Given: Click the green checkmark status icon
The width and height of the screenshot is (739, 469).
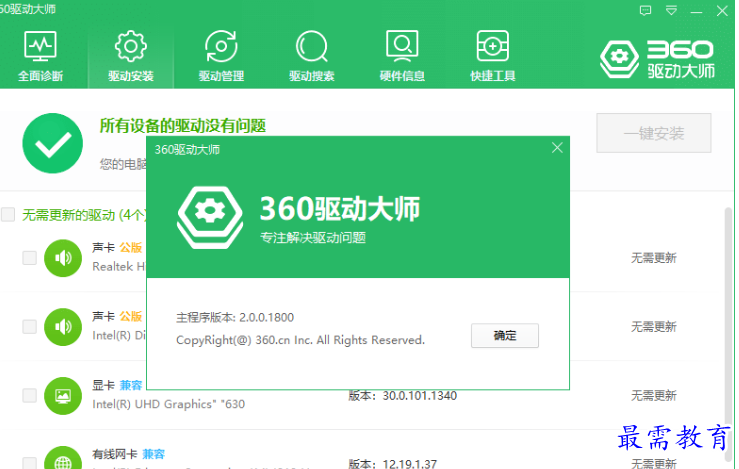Looking at the screenshot, I should coord(52,143).
